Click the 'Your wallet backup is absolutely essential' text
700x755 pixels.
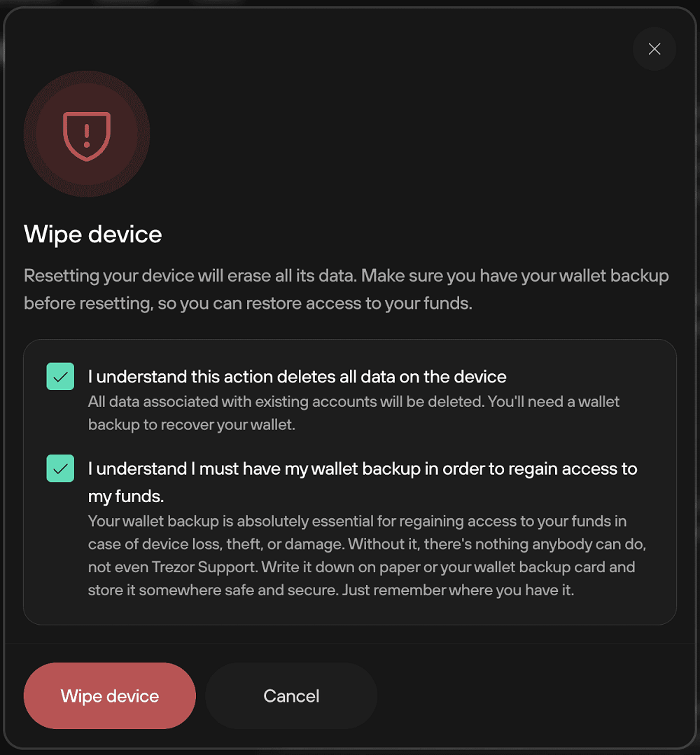click(x=367, y=555)
